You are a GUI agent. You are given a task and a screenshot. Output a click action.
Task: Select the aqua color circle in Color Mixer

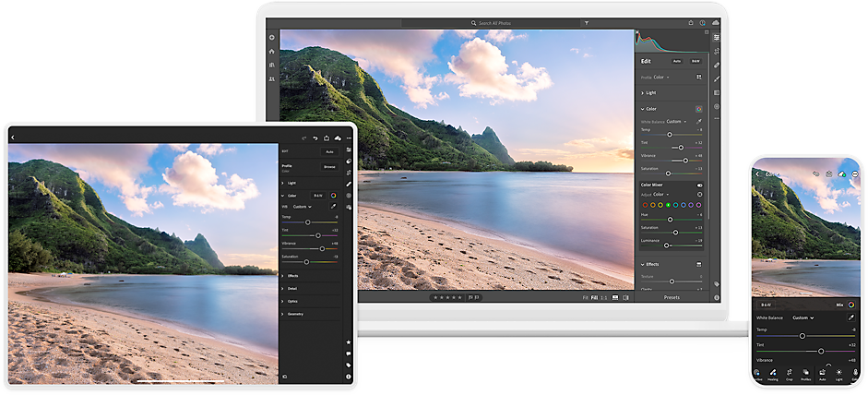(676, 205)
